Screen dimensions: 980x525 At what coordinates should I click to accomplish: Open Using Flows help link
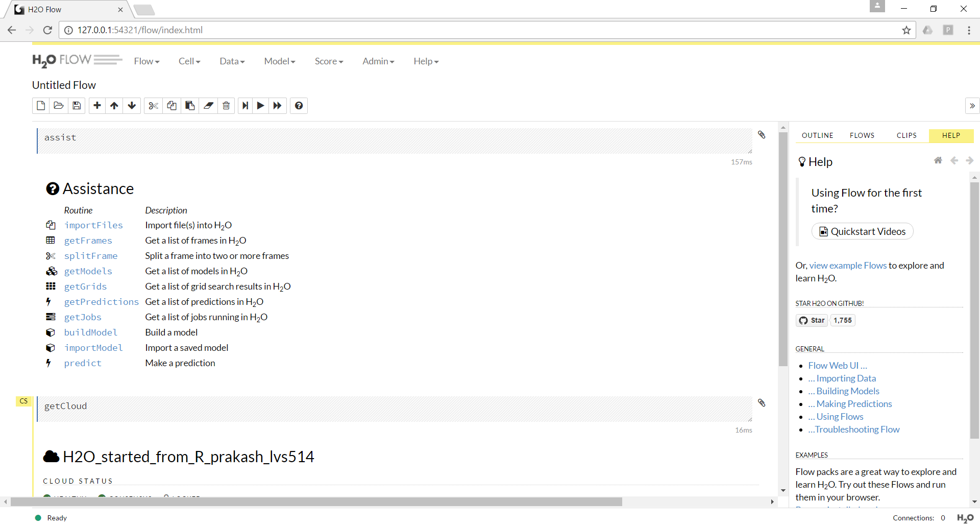coord(836,417)
